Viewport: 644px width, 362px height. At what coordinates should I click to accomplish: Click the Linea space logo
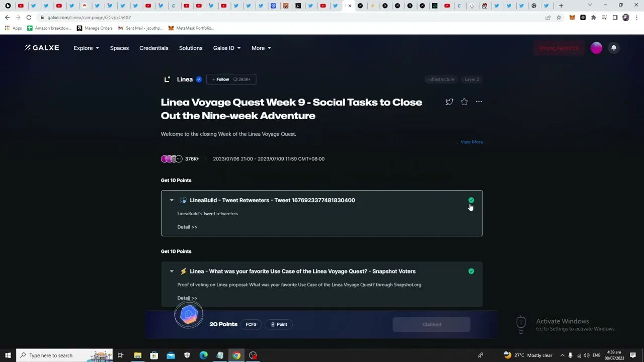pos(167,79)
